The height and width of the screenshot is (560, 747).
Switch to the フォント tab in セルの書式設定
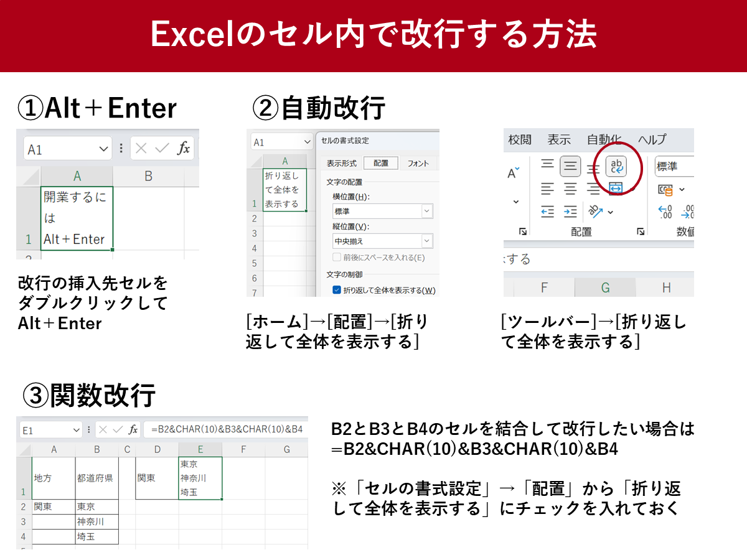418,163
